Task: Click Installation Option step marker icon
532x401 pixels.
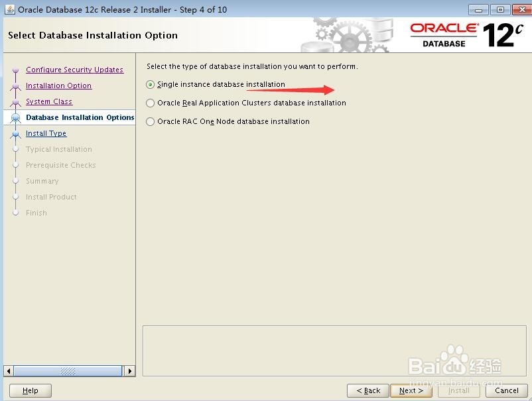Action: [15, 86]
